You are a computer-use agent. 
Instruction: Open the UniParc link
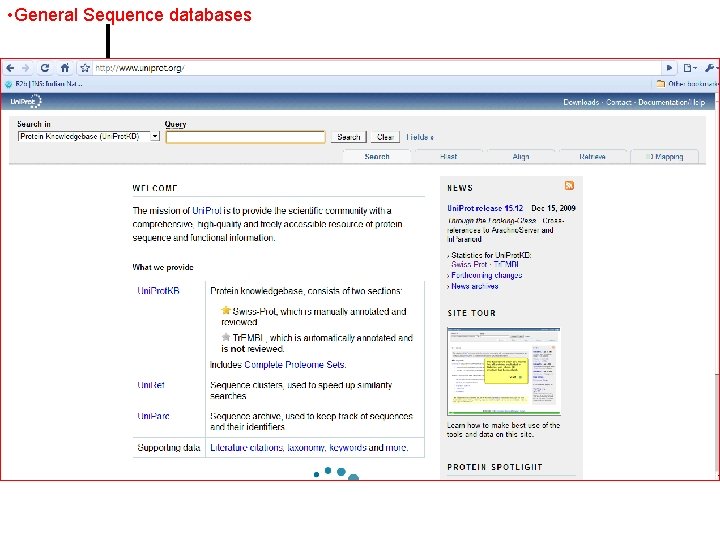(153, 416)
